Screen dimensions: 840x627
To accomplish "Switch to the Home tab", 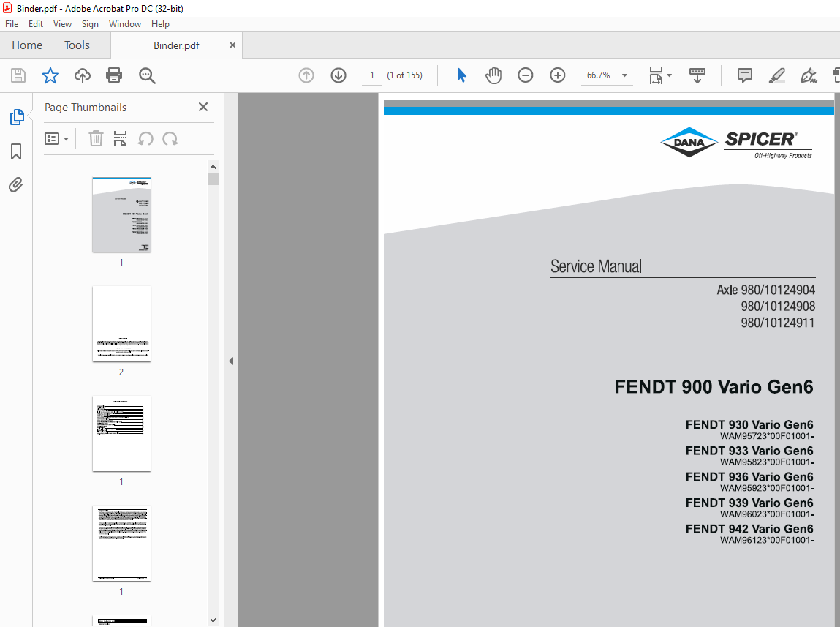I will coord(27,45).
